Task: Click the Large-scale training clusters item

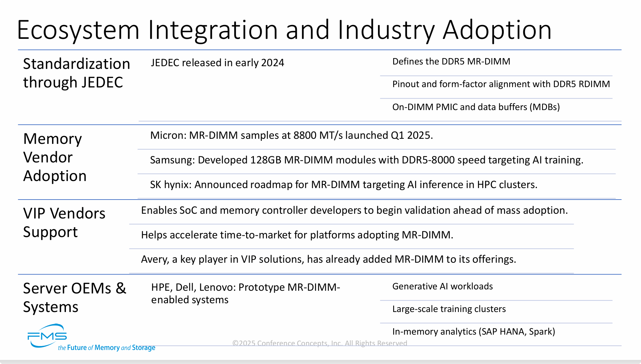Action: pos(449,309)
